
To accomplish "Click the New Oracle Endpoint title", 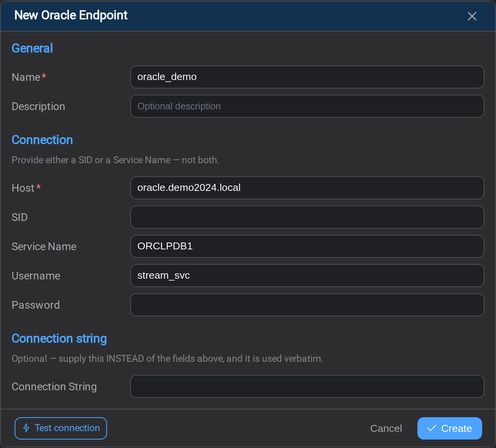I will [x=71, y=15].
